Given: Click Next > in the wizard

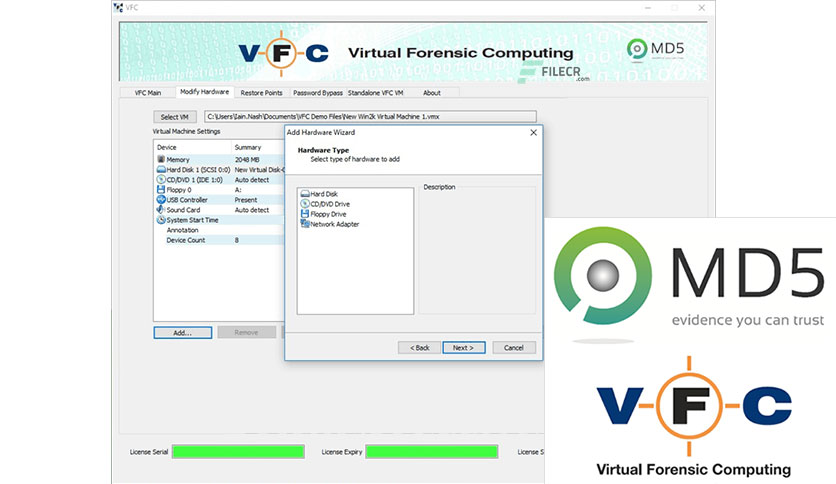Looking at the screenshot, I should (464, 348).
